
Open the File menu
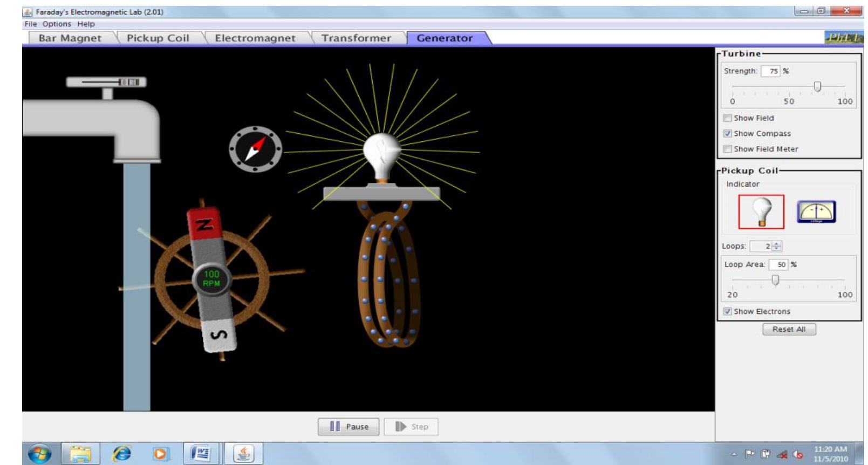[x=31, y=24]
